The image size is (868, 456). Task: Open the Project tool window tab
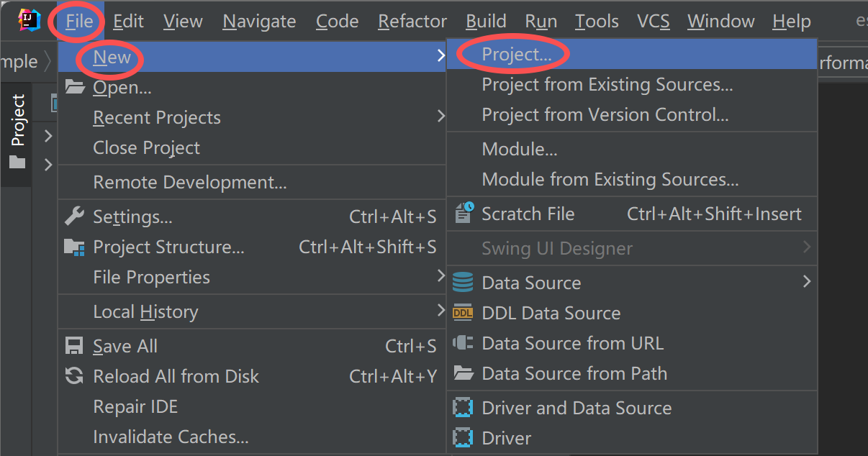pos(17,131)
